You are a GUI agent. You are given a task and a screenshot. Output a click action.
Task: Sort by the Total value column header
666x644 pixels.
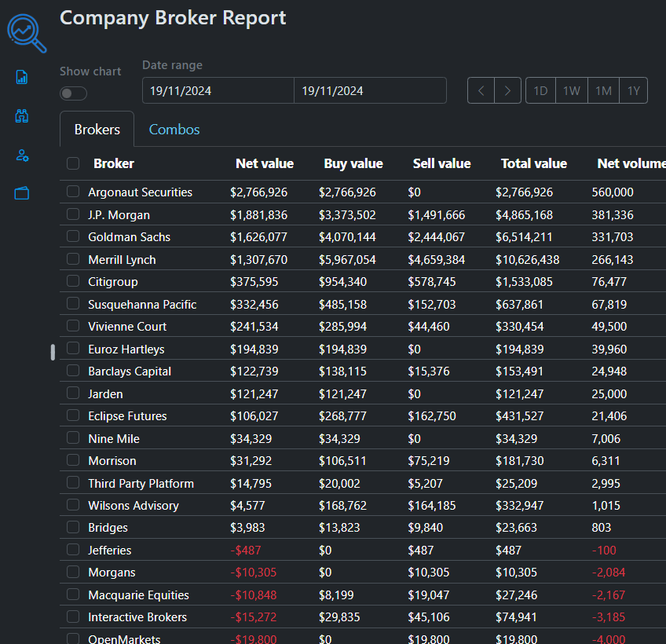534,163
